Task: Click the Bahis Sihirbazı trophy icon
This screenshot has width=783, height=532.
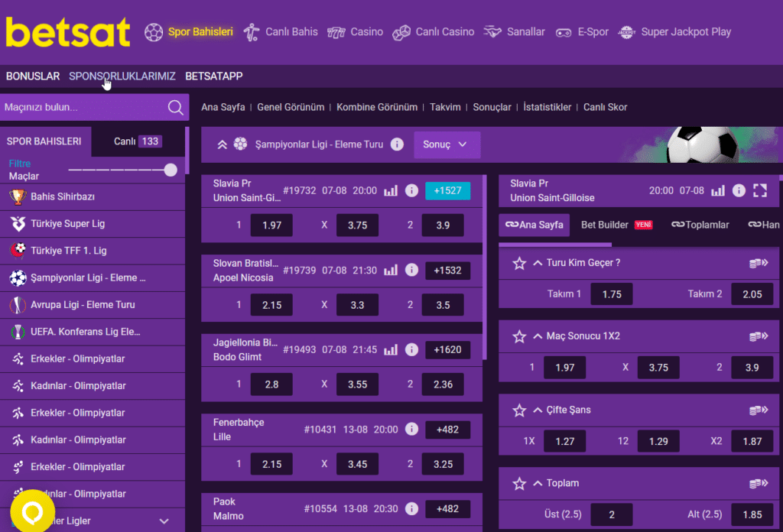Action: [x=18, y=196]
